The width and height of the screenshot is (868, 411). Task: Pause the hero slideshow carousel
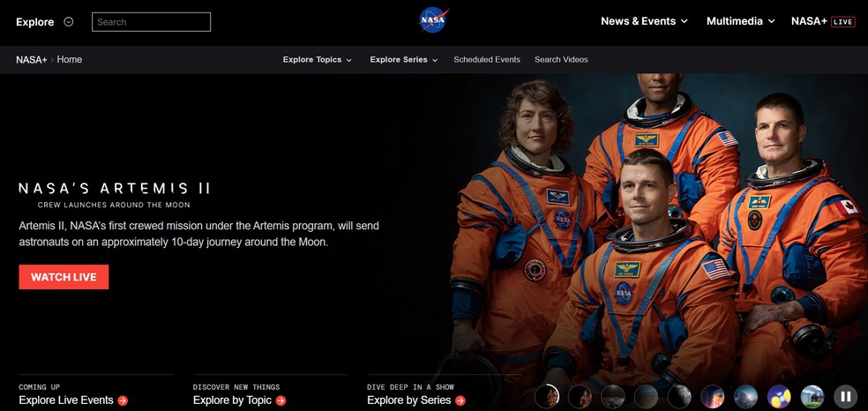pos(845,397)
